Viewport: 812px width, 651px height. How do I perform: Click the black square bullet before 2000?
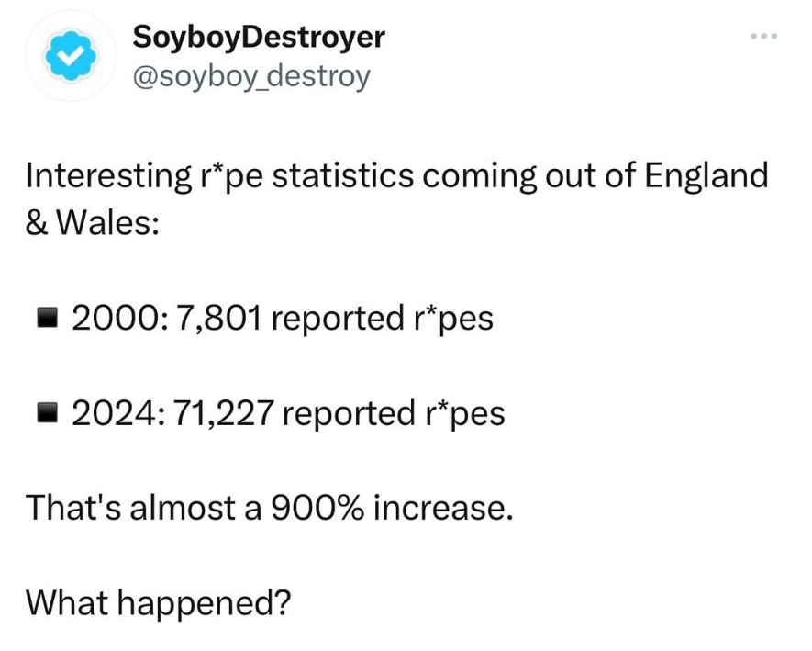[47, 318]
